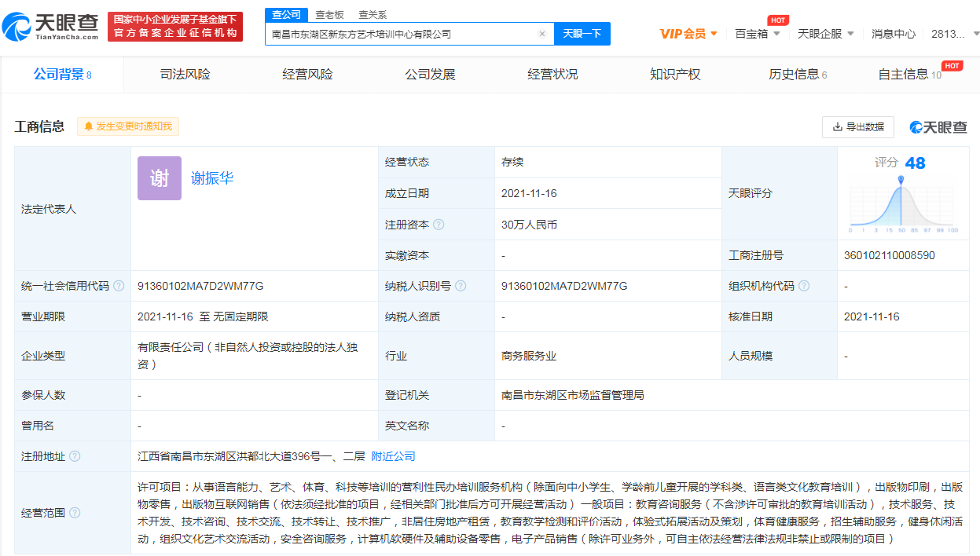Click help icon beside 组织机构代码
The height and width of the screenshot is (556, 980).
(x=804, y=286)
